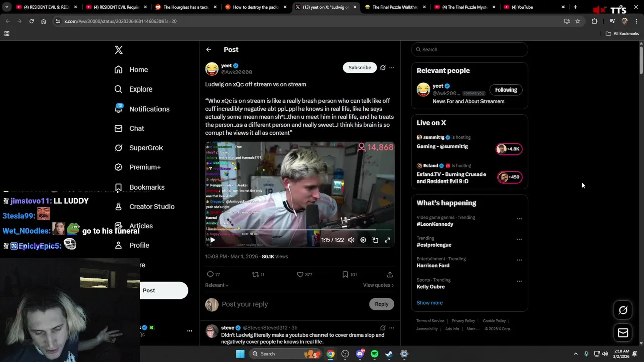Click the Grok icon beside Subscribe
644x362 pixels.
tap(383, 68)
